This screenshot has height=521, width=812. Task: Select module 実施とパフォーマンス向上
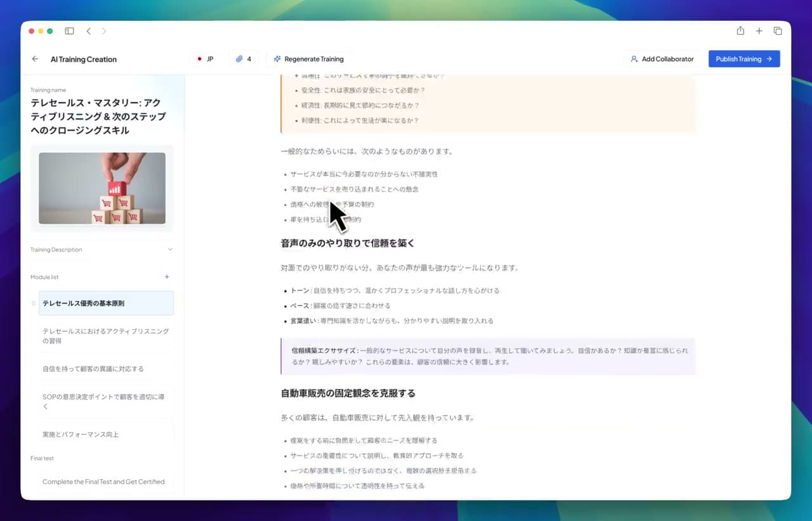[x=106, y=434]
